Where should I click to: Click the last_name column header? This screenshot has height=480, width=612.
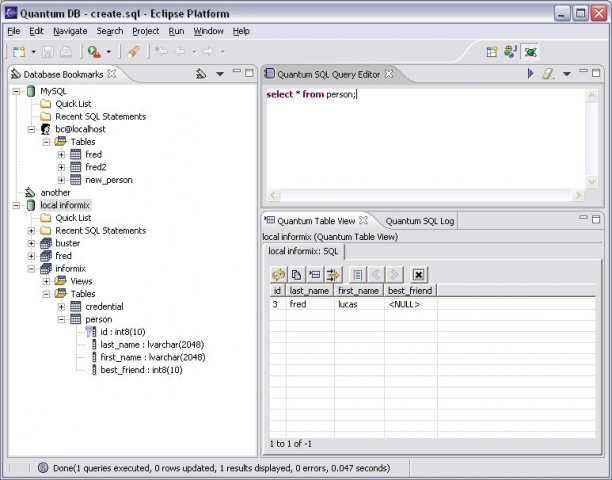tap(309, 290)
